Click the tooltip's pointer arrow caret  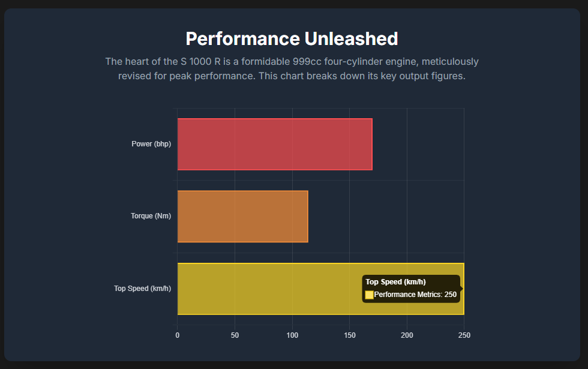click(x=462, y=289)
